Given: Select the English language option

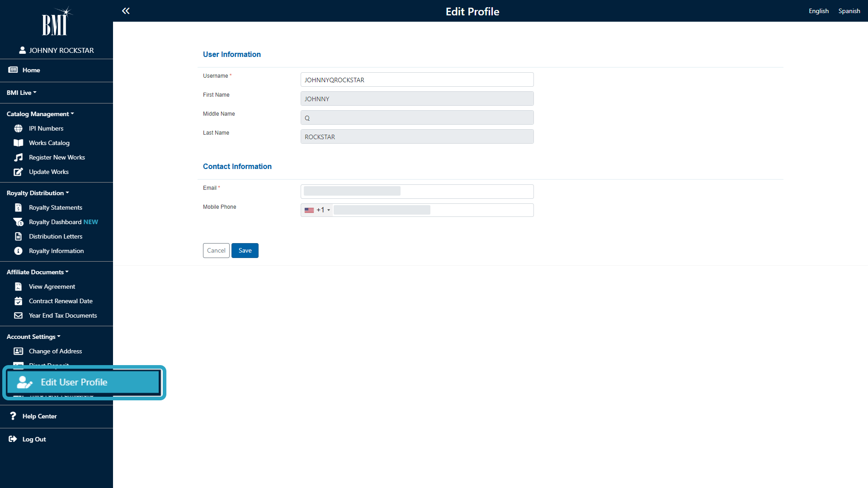Looking at the screenshot, I should click(818, 11).
